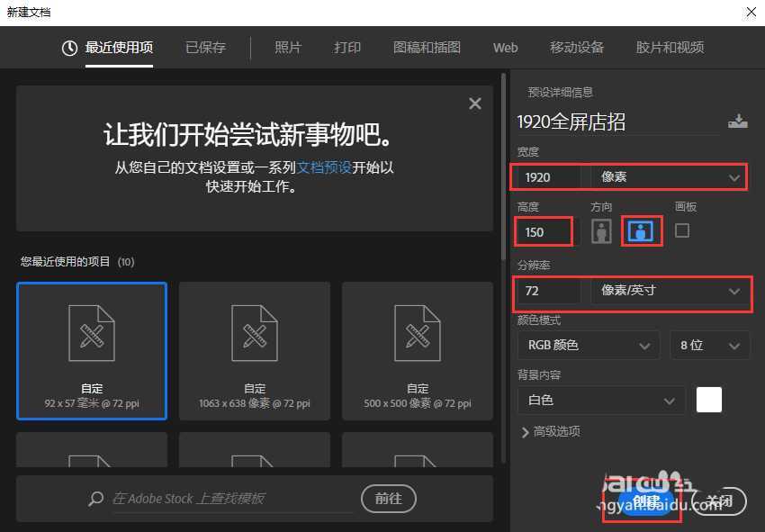Open the 像素 width unit dropdown

click(666, 176)
